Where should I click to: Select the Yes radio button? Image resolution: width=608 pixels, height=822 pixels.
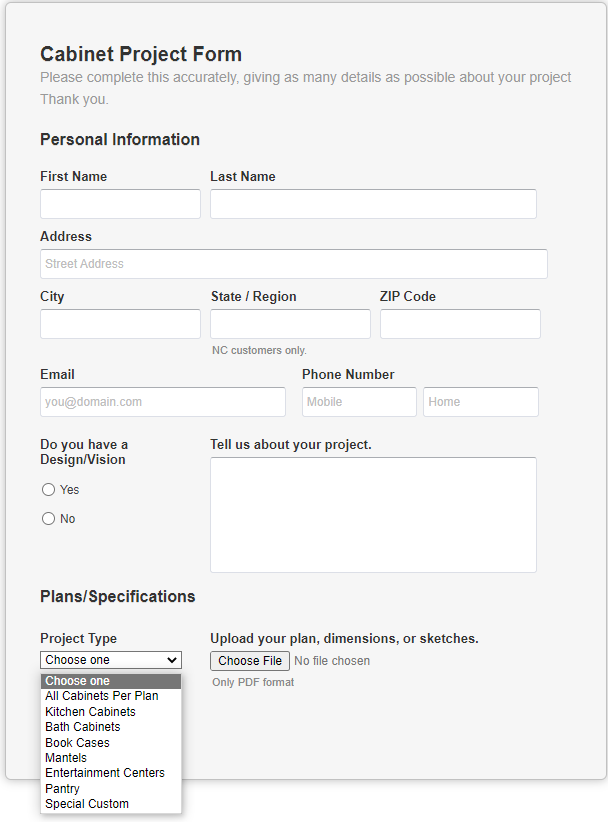pos(48,490)
